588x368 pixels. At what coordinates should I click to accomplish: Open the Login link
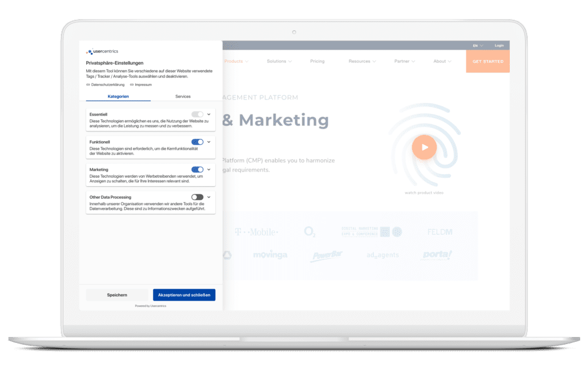point(499,46)
